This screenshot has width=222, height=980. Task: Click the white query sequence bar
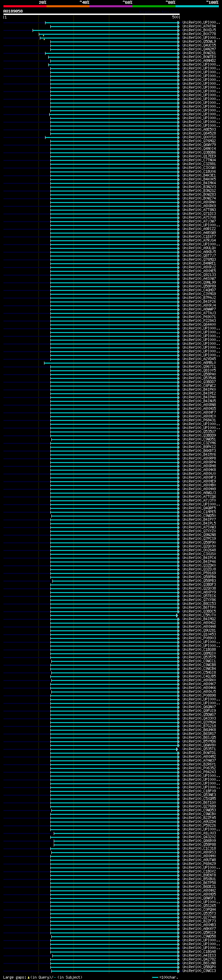point(92,14)
